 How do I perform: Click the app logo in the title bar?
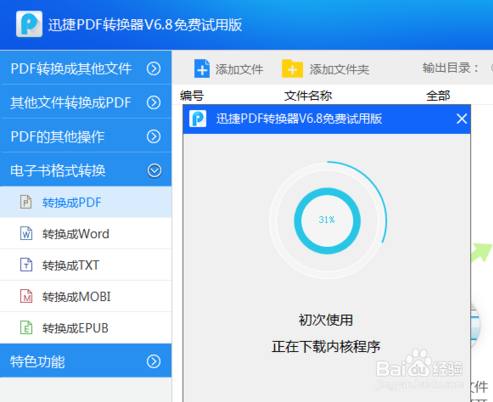coord(29,24)
